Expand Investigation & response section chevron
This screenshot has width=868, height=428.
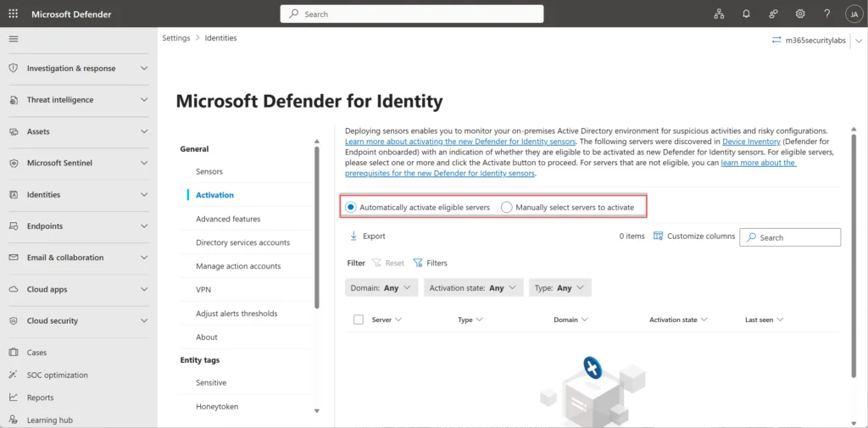click(x=144, y=69)
